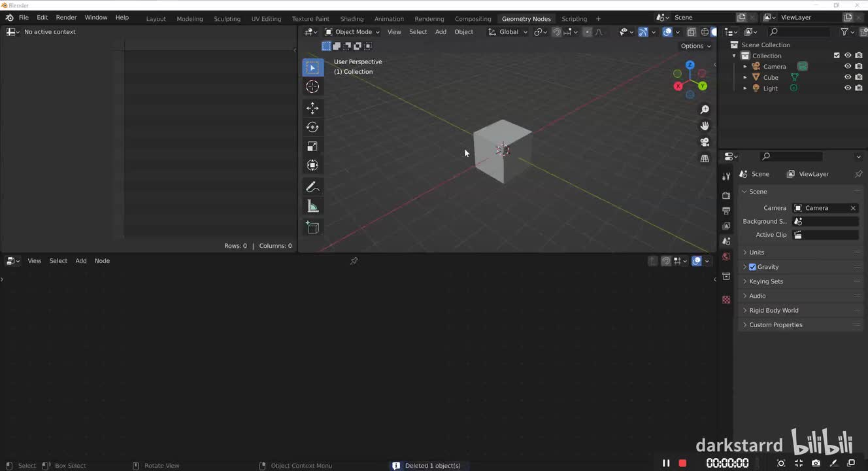Open the node editor Add menu
This screenshot has width=868, height=471.
click(x=81, y=261)
